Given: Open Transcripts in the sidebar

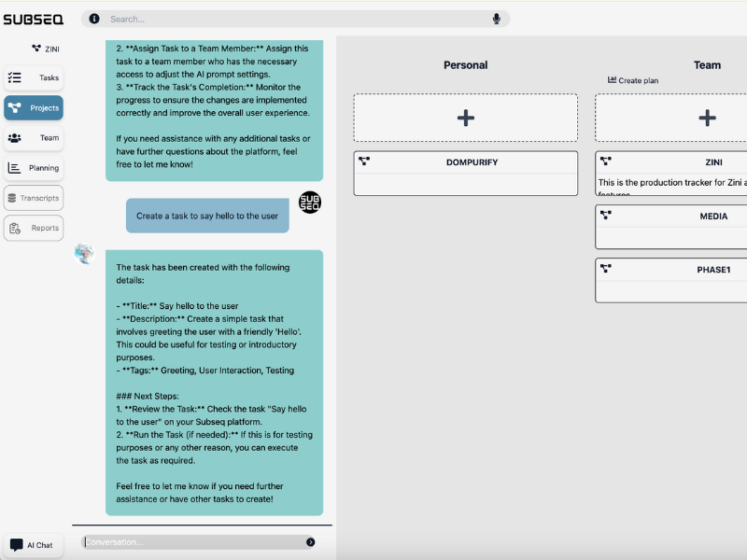Looking at the screenshot, I should (x=34, y=198).
